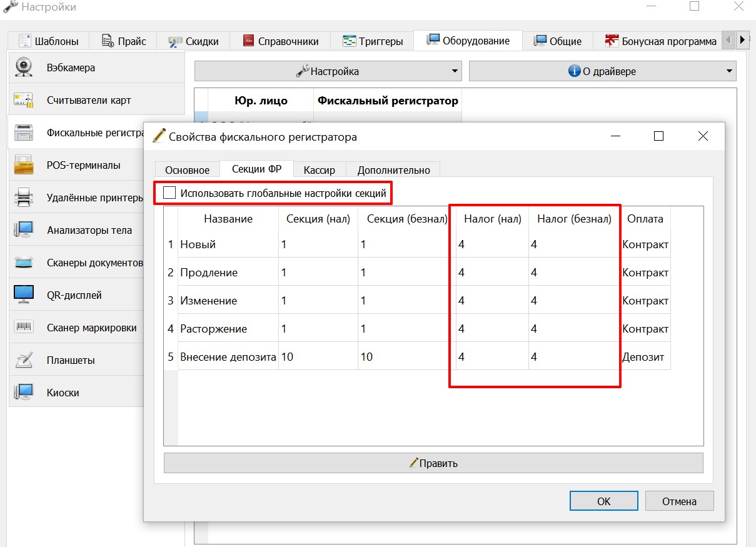Open the Удалённые принтеры printer icon
Screen dimensions: 756x547
pyautogui.click(x=24, y=198)
